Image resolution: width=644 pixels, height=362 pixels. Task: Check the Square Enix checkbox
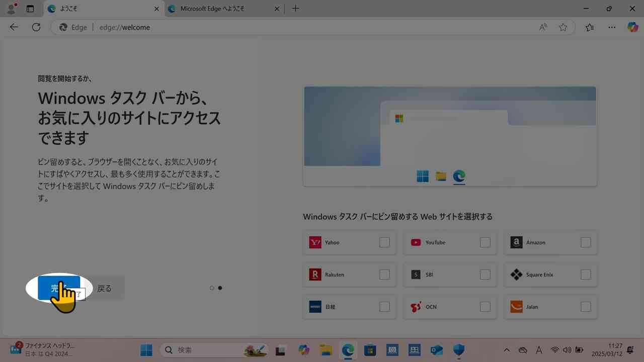pyautogui.click(x=586, y=275)
